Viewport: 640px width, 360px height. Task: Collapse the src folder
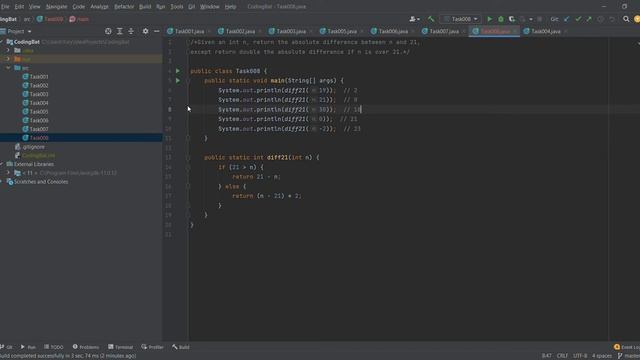(x=8, y=68)
